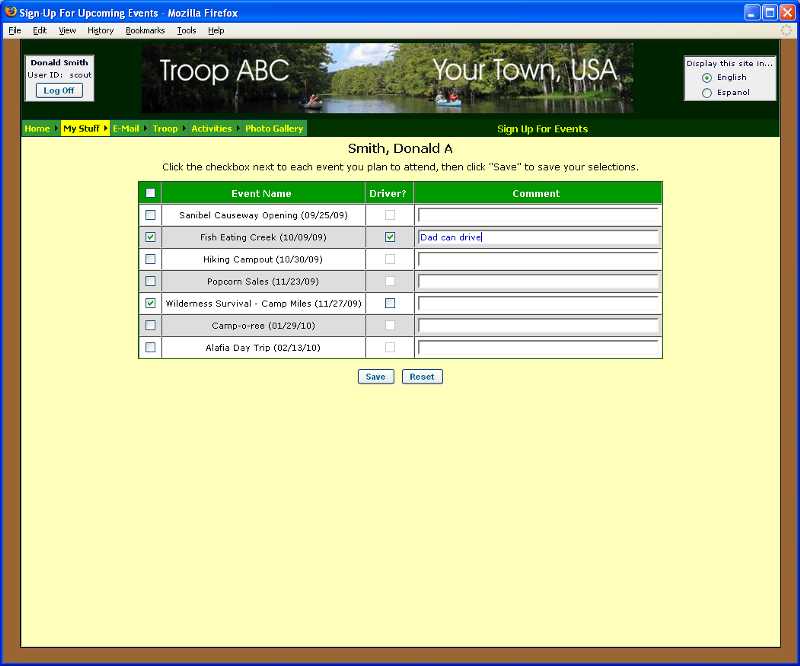Screen dimensions: 800x666
Task: Click the Log Off button
Action: pyautogui.click(x=59, y=90)
